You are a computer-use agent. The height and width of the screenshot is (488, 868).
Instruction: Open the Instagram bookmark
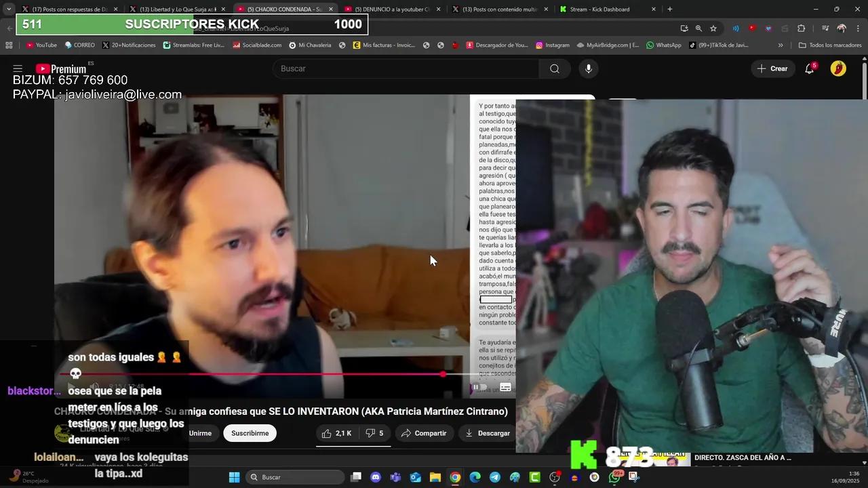553,45
